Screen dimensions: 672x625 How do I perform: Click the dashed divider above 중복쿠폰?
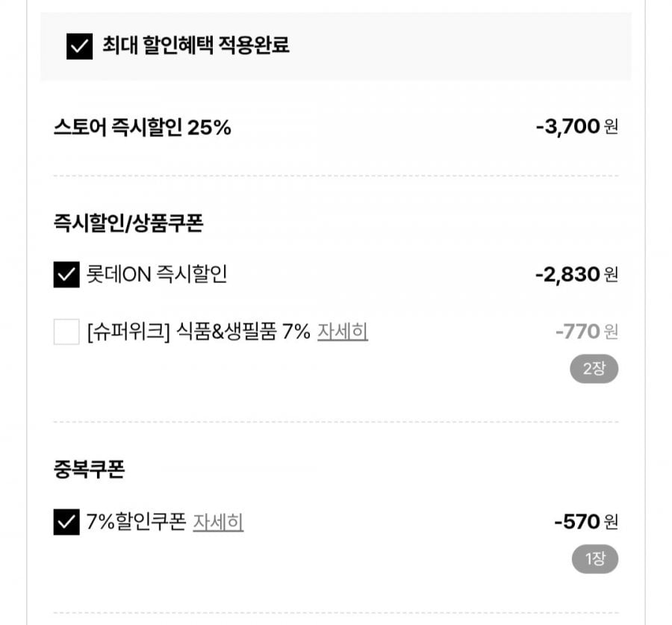coord(336,422)
